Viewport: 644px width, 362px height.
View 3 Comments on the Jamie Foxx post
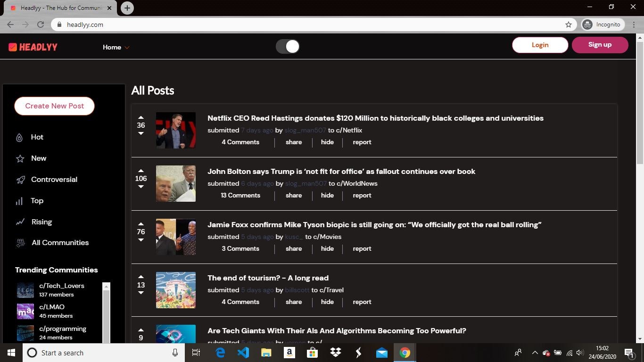point(240,248)
